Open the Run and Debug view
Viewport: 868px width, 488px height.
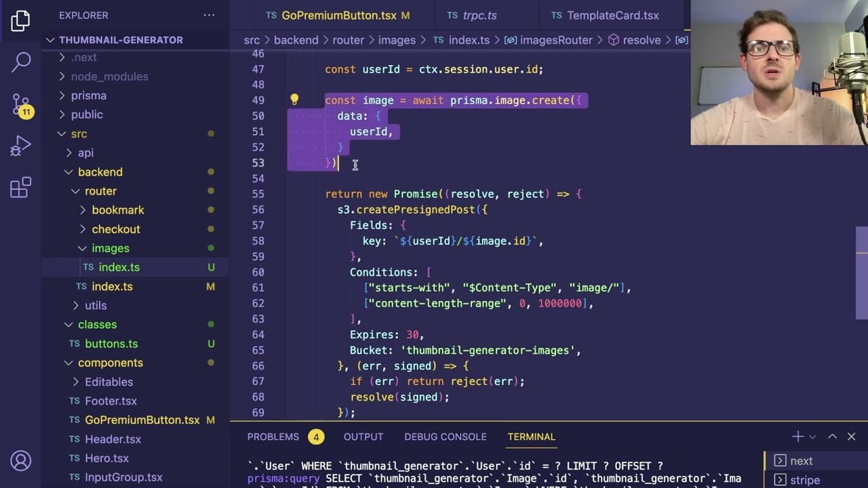click(20, 145)
